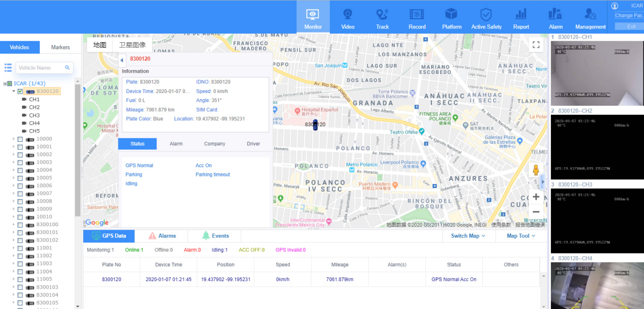The height and width of the screenshot is (309, 644).
Task: Check the 11003 vehicle checkbox
Action: (x=20, y=264)
